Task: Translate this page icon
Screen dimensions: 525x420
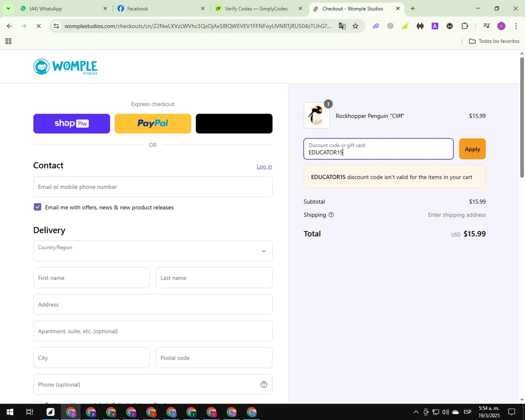Action: (x=342, y=26)
